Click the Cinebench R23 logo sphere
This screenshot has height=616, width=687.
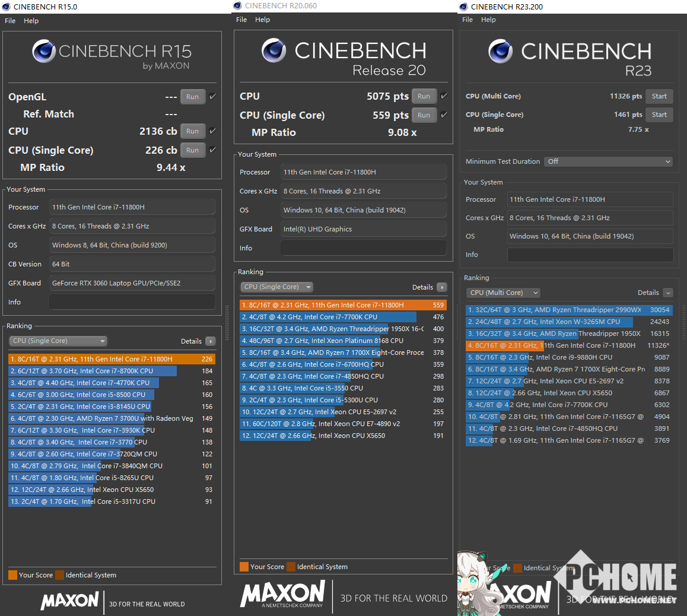[x=500, y=51]
